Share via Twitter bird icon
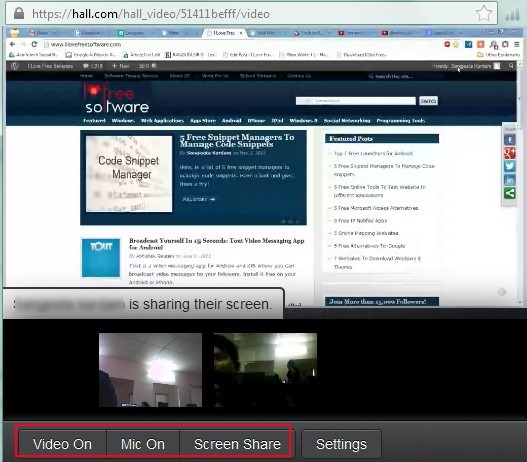Screen dimensions: 527x462 coord(510,166)
